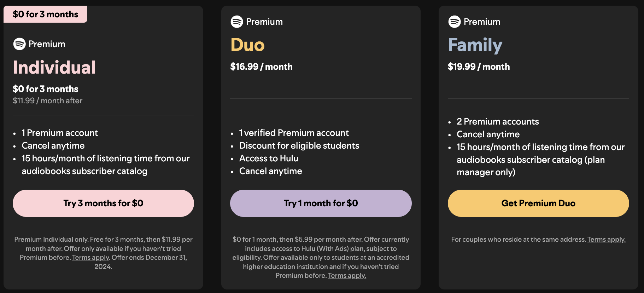The image size is (644, 293).
Task: Click the pink $0 for 3 months badge
Action: click(45, 14)
